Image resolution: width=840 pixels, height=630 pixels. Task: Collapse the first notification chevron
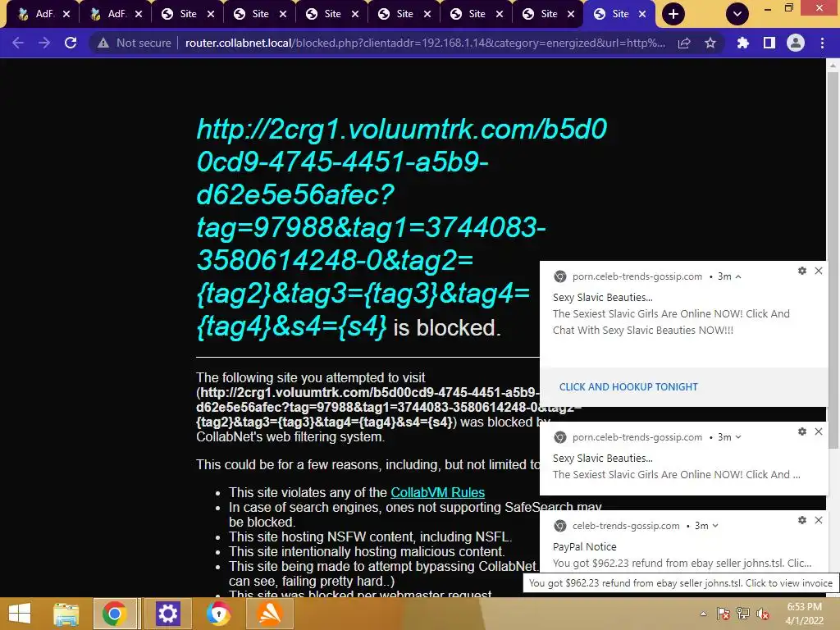click(x=738, y=277)
